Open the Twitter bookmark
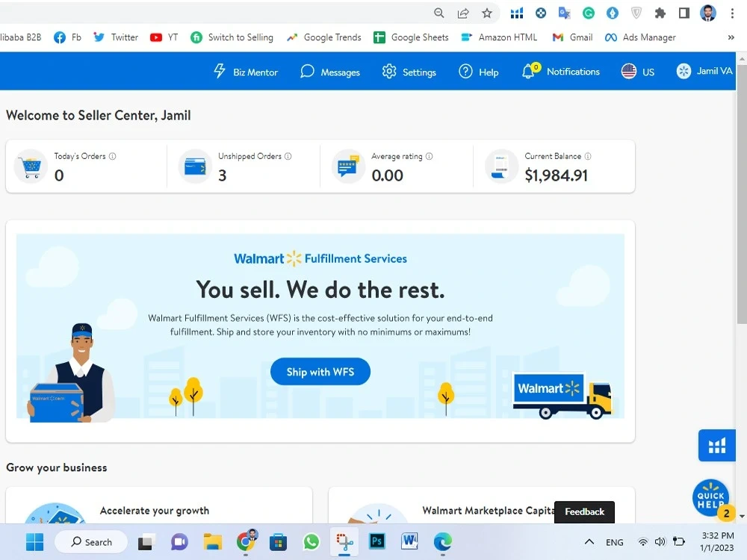Screen dimensions: 747x560 tap(115, 37)
